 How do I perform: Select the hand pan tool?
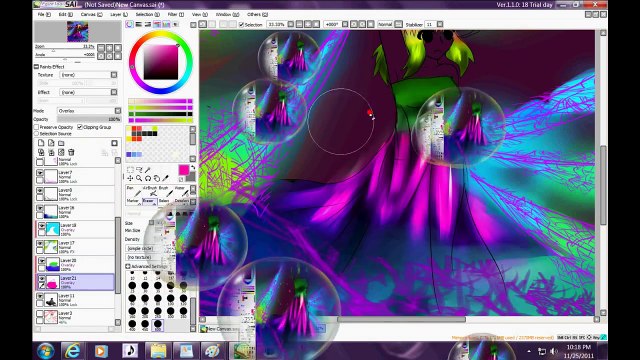click(x=157, y=178)
